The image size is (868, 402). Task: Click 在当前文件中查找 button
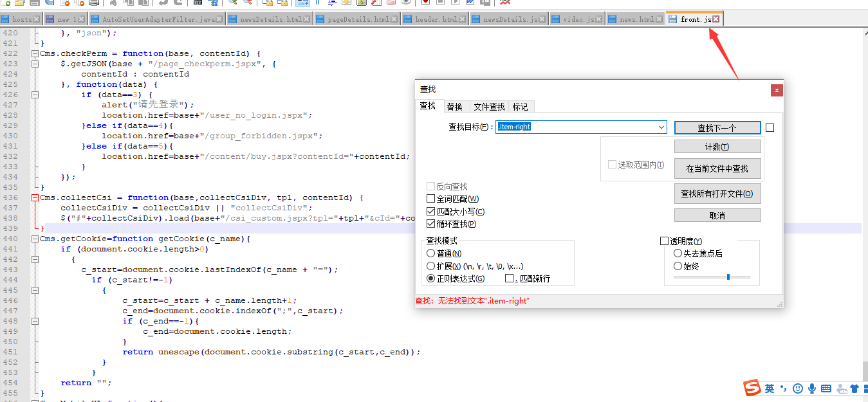pyautogui.click(x=717, y=169)
